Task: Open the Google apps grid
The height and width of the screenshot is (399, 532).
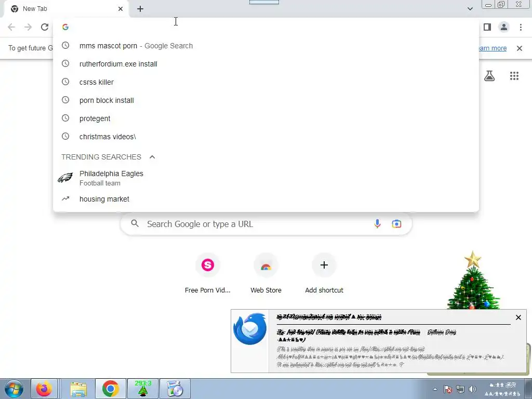Action: click(x=514, y=76)
